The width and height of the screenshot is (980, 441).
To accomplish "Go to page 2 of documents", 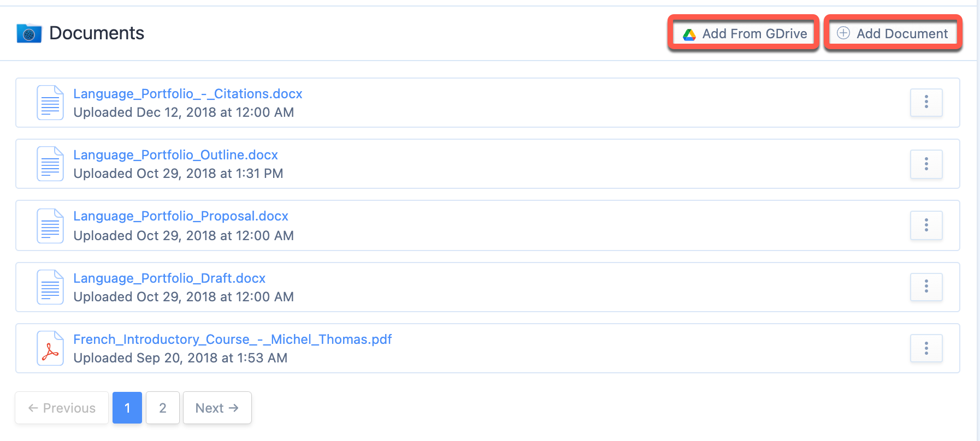I will [163, 408].
